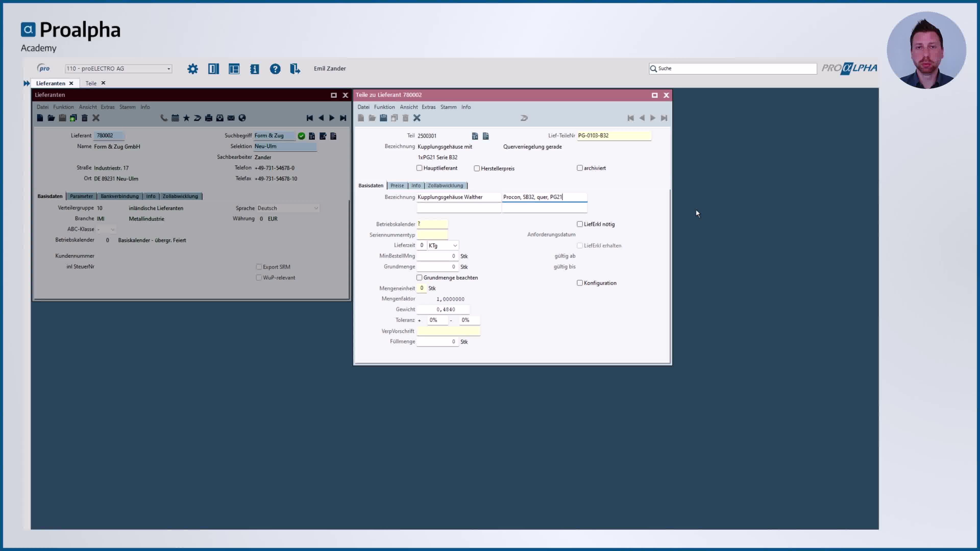Screen dimensions: 980x551
Task: Open the company dropdown 110 - proELECTRO AG
Action: [x=118, y=69]
